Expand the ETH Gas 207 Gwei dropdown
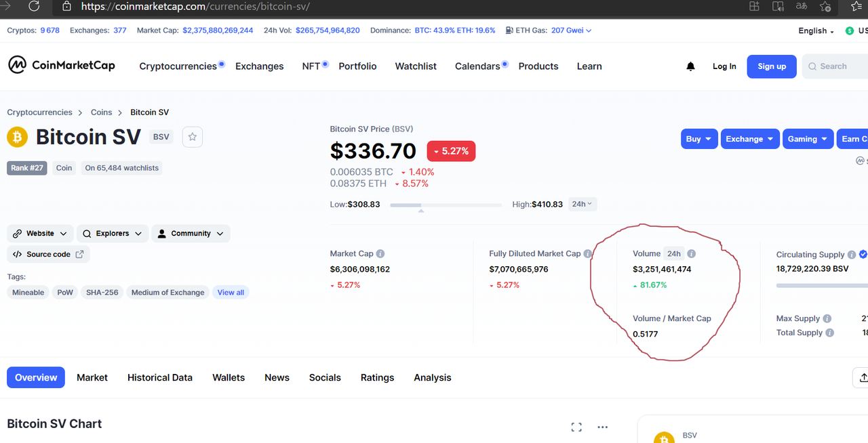868x443 pixels. (571, 30)
